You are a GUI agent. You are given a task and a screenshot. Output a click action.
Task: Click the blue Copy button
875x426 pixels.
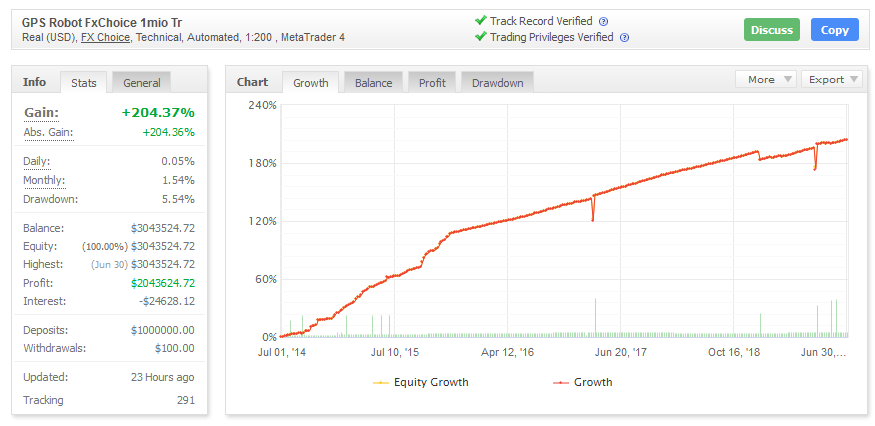[835, 30]
